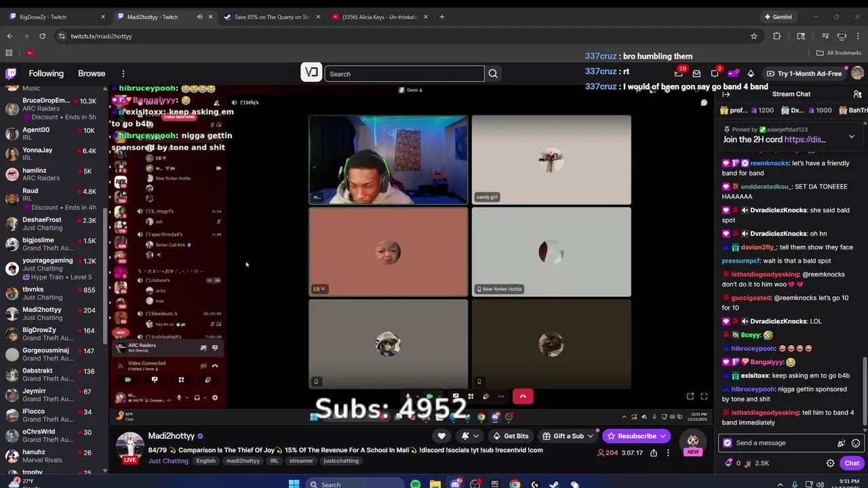Viewport: 868px width, 488px height.
Task: Open chat settings gear
Action: coord(830,463)
